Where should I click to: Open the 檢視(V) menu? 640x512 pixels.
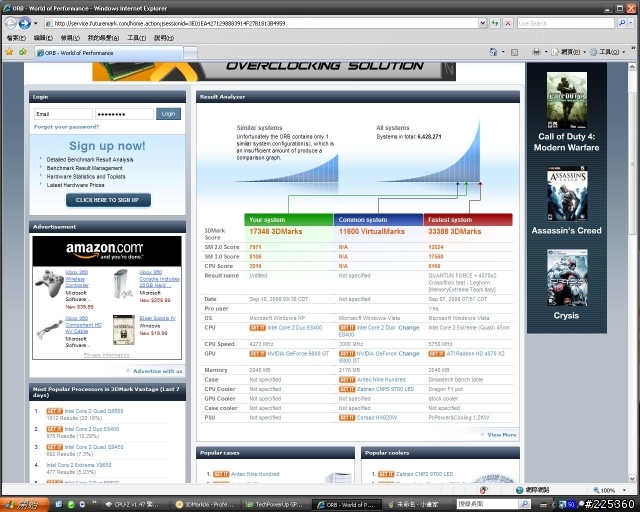[x=70, y=38]
